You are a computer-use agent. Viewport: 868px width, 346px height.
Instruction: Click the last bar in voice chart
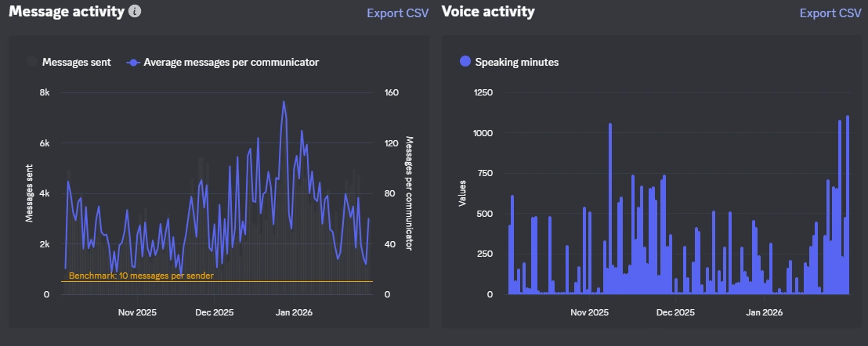[848, 205]
